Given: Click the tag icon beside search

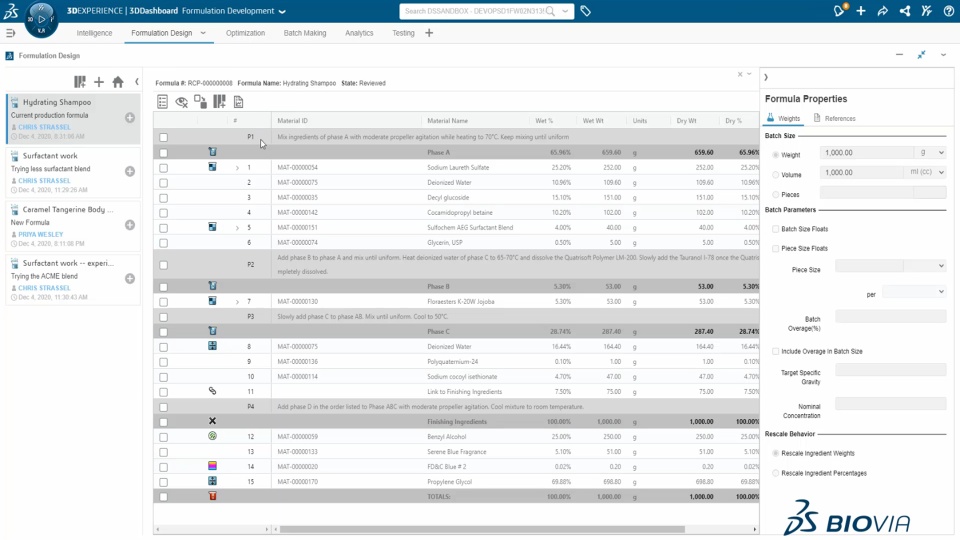Looking at the screenshot, I should (585, 11).
